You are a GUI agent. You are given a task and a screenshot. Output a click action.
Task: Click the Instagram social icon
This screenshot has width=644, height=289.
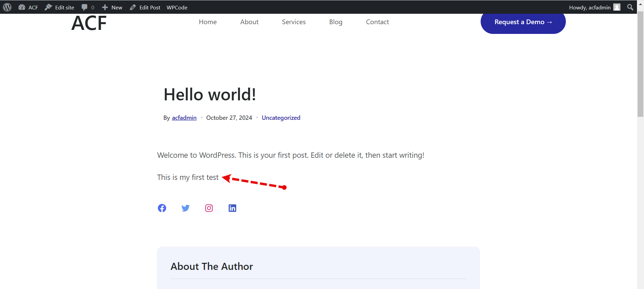(x=209, y=208)
